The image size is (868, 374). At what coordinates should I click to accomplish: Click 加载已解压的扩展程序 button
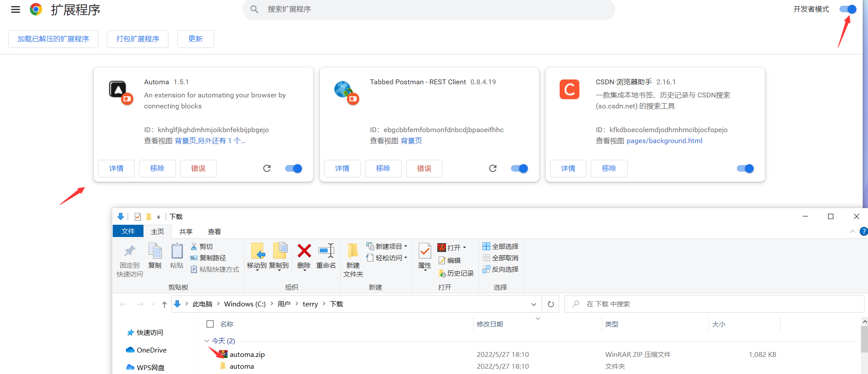tap(53, 39)
